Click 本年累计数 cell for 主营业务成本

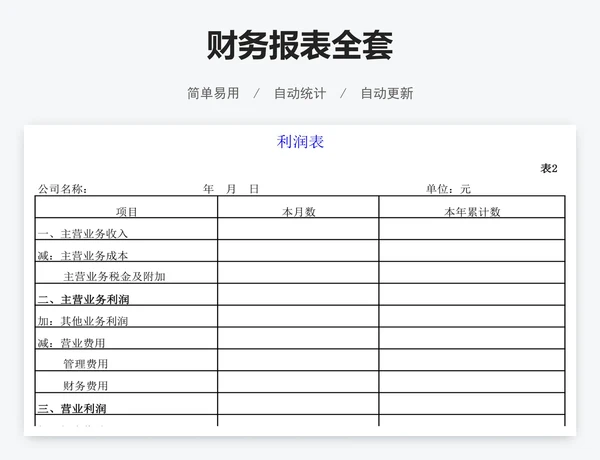(x=472, y=251)
